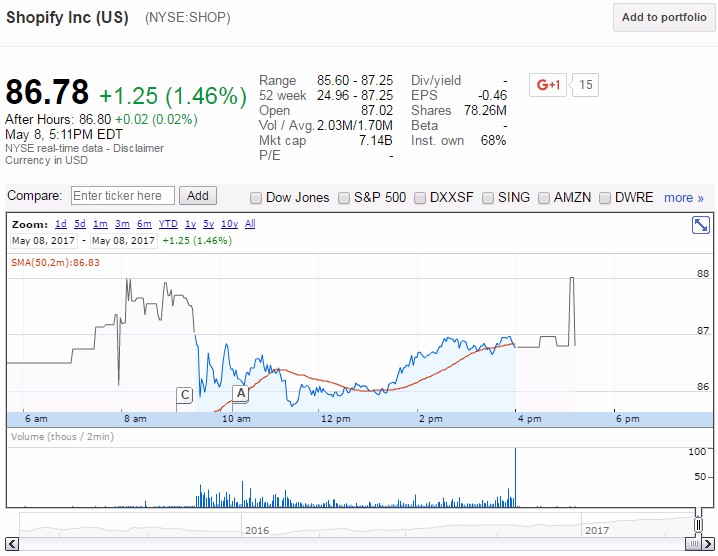Image resolution: width=718 pixels, height=556 pixels.
Task: Click the 10 am time axis label
Action: (236, 419)
